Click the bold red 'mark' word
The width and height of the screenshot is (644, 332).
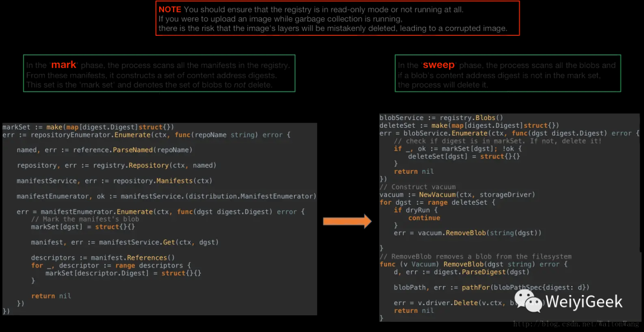click(x=64, y=65)
